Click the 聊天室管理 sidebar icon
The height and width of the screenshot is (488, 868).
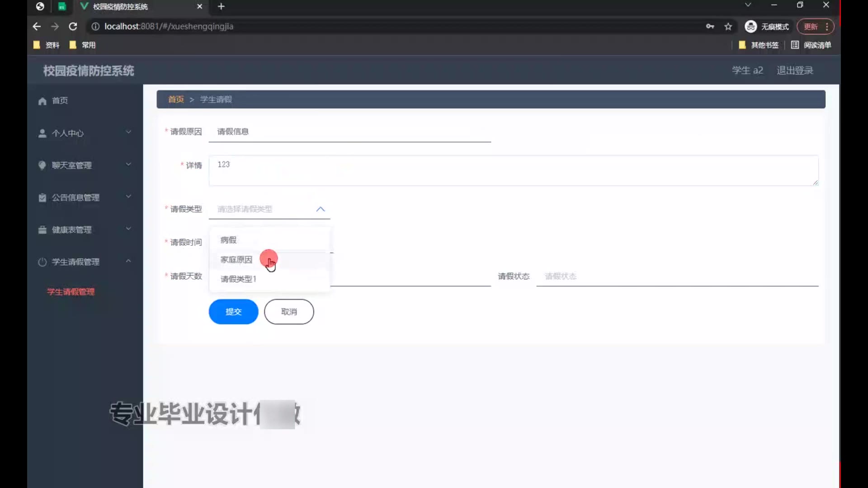pyautogui.click(x=42, y=165)
